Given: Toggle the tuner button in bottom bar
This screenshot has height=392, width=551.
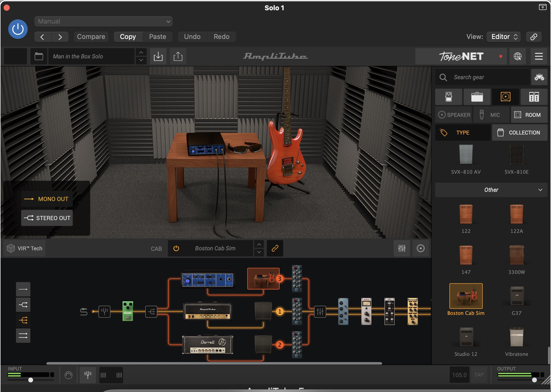Looking at the screenshot, I should [x=88, y=375].
